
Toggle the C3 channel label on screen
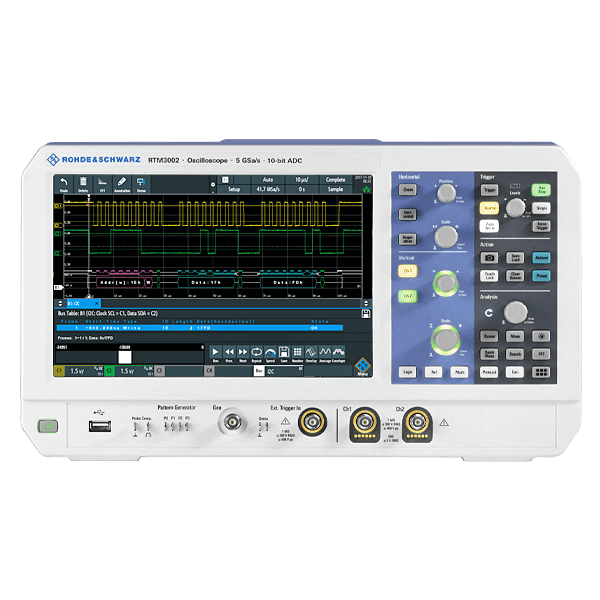click(x=160, y=371)
